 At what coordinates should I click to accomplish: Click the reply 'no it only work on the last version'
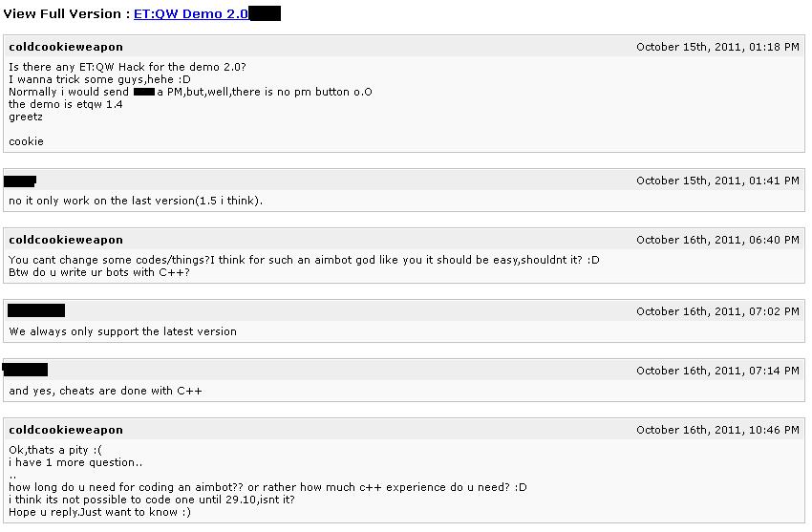136,202
